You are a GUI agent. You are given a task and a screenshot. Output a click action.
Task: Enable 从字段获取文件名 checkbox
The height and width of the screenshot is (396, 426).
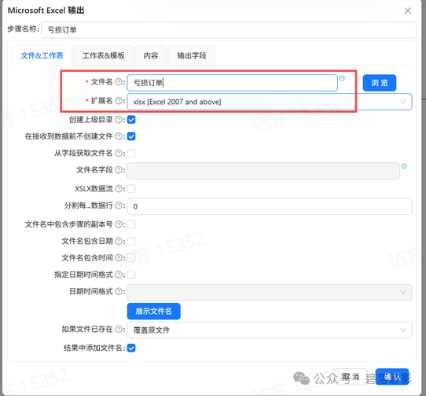[131, 153]
